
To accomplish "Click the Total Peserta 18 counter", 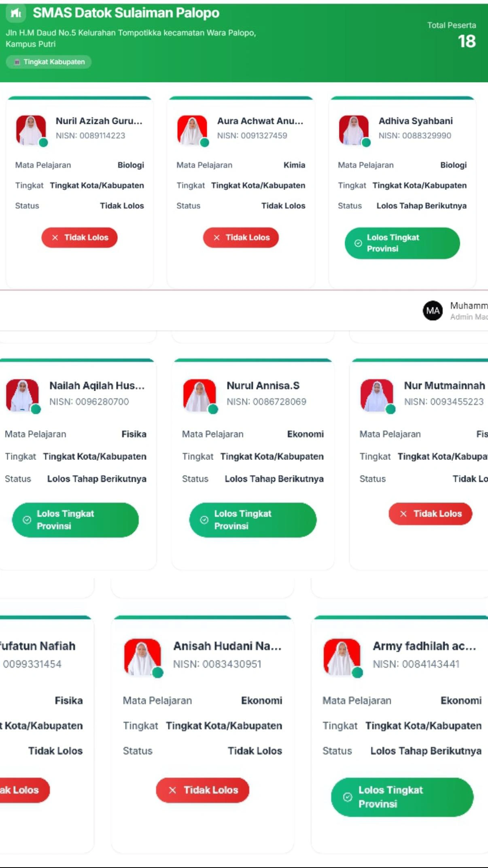I will [452, 36].
